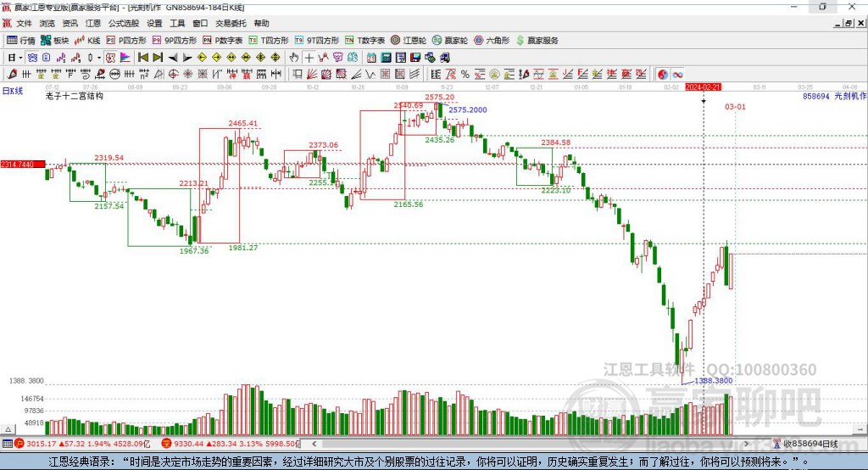Image resolution: width=868 pixels, height=470 pixels.
Task: Open the P四方形 tool
Action: point(126,41)
